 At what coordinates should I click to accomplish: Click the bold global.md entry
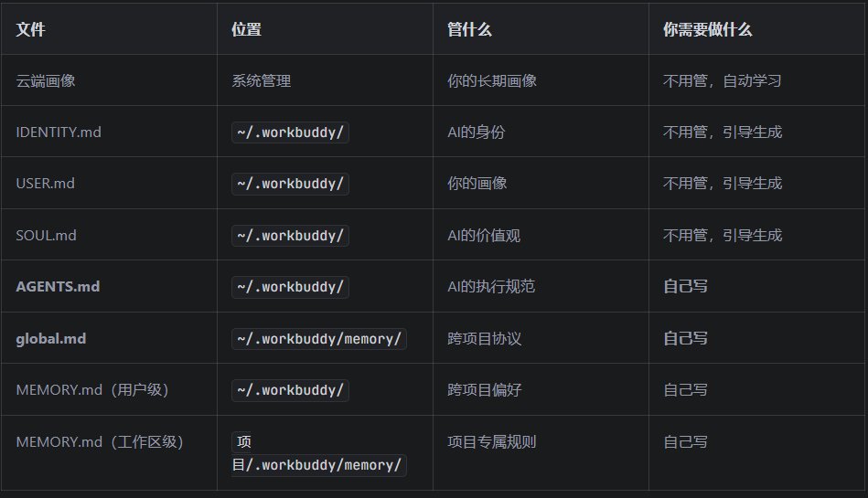51,339
